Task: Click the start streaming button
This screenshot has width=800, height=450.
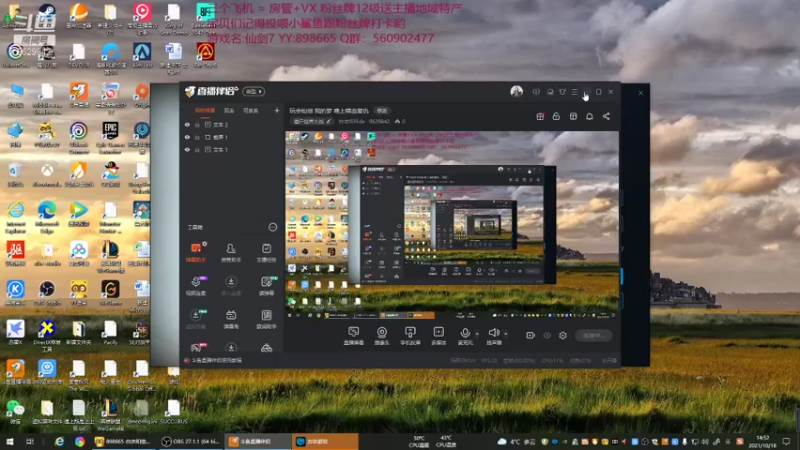Action: point(593,335)
